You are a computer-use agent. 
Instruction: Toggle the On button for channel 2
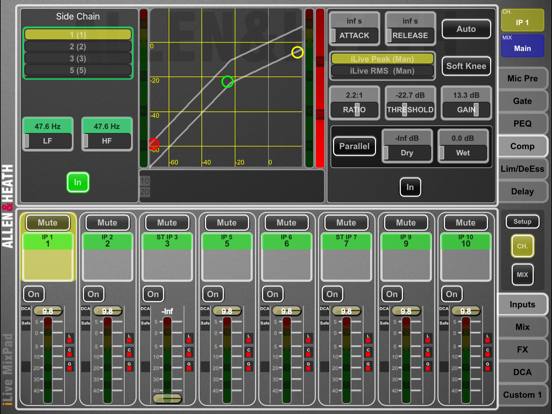(93, 294)
